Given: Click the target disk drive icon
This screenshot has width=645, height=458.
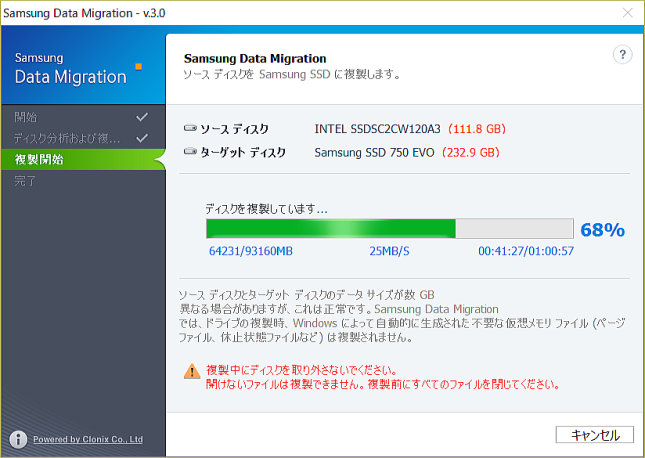Looking at the screenshot, I should point(190,153).
